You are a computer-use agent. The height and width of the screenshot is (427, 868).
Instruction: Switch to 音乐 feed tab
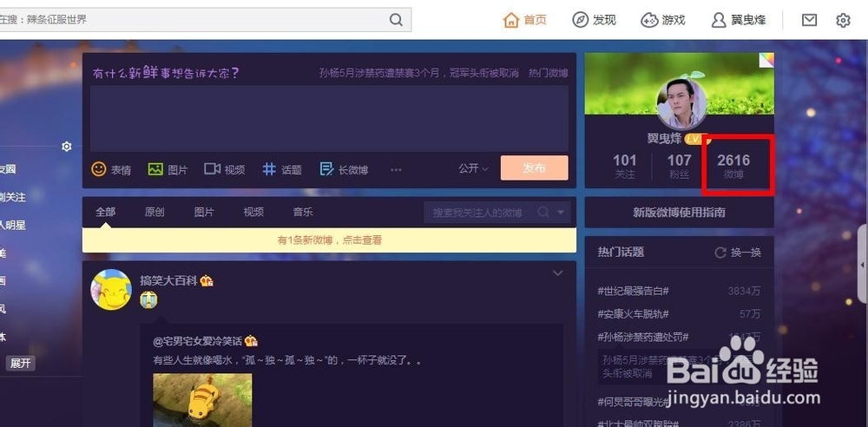coord(303,212)
